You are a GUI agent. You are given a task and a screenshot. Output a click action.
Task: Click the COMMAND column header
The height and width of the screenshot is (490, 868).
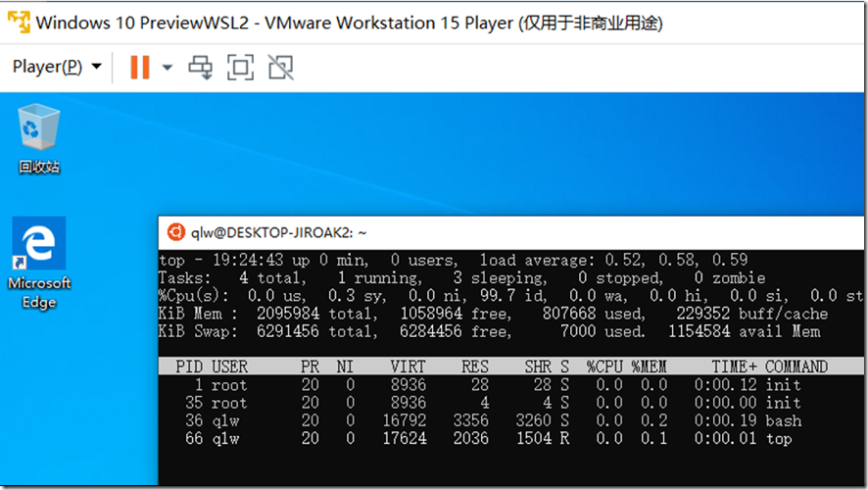coord(796,367)
